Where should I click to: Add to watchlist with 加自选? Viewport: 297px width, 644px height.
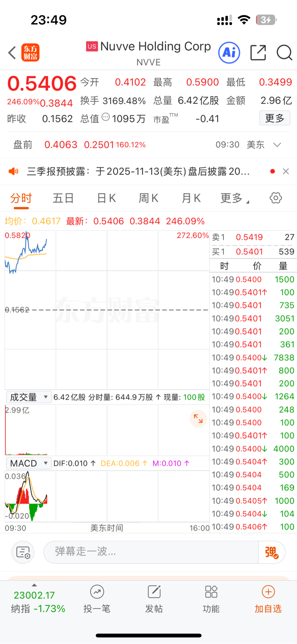(268, 599)
